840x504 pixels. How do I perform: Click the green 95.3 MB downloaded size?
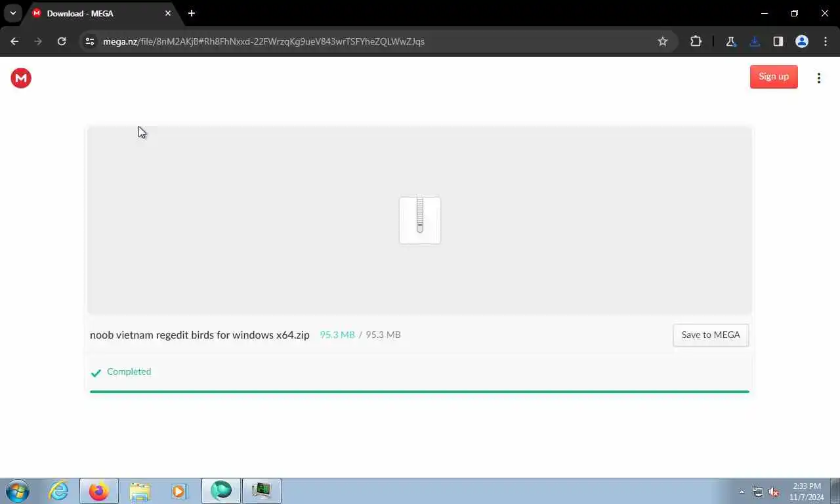337,335
